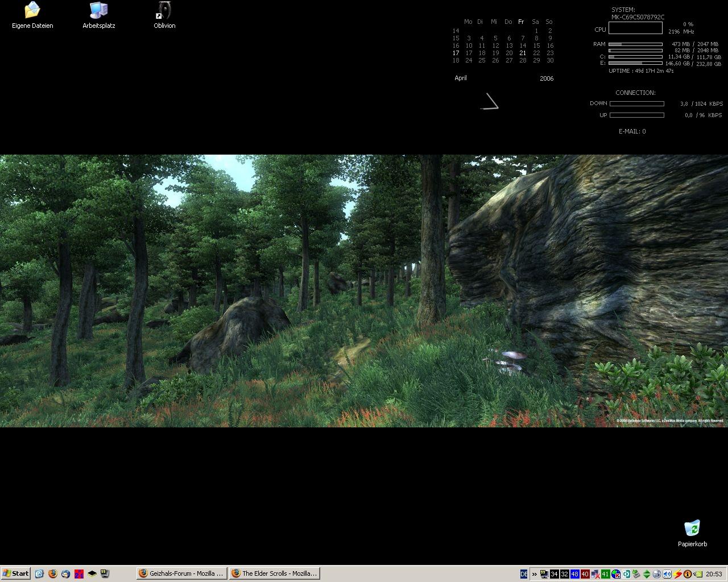Click the taskbar clock showing 20:53
The image size is (728, 582).
click(714, 574)
